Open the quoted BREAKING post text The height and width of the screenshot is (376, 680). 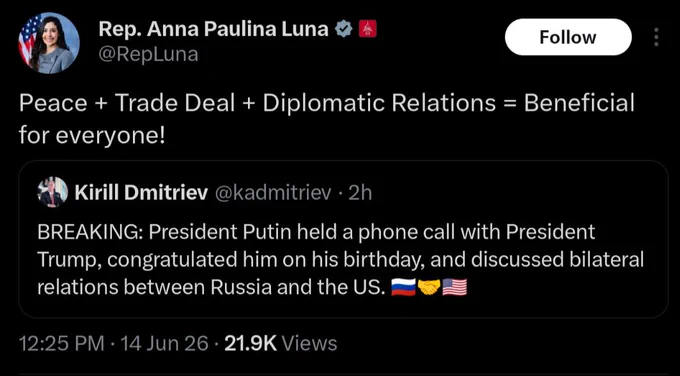tap(340, 260)
